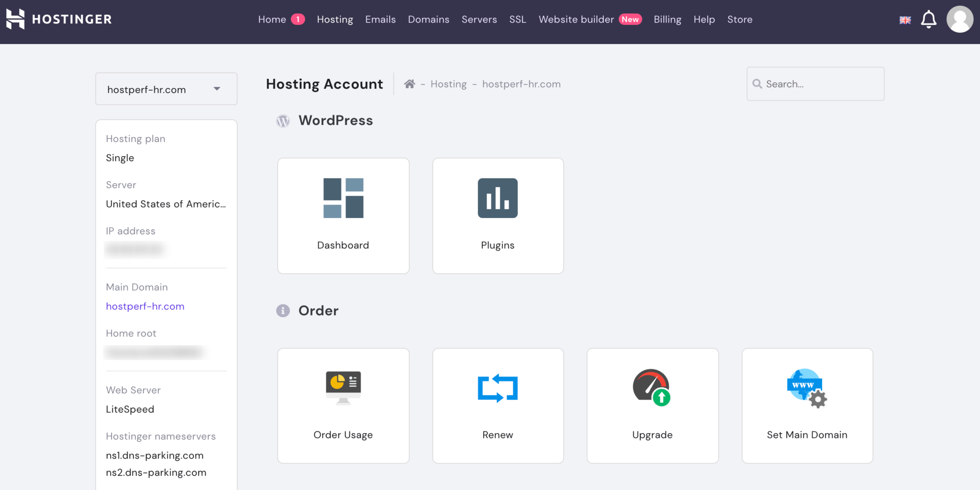The height and width of the screenshot is (490, 980).
Task: Click the New badge on Website builder
Action: pos(630,20)
